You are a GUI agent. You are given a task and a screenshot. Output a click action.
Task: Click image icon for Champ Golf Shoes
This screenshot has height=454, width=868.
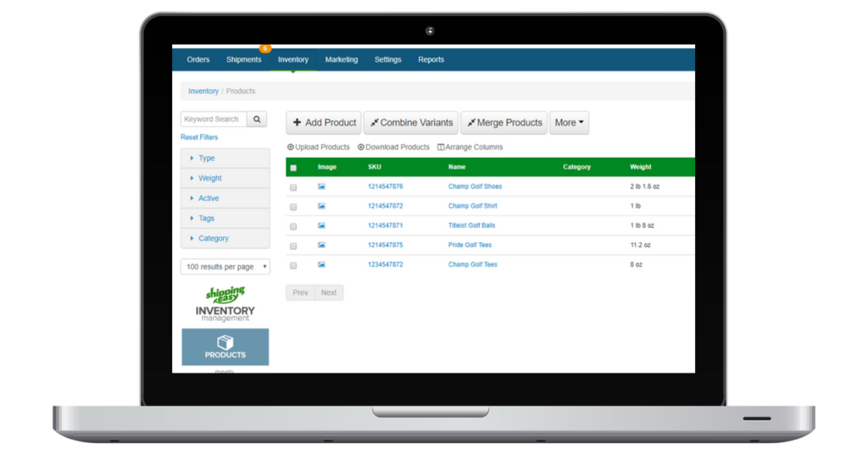[321, 186]
